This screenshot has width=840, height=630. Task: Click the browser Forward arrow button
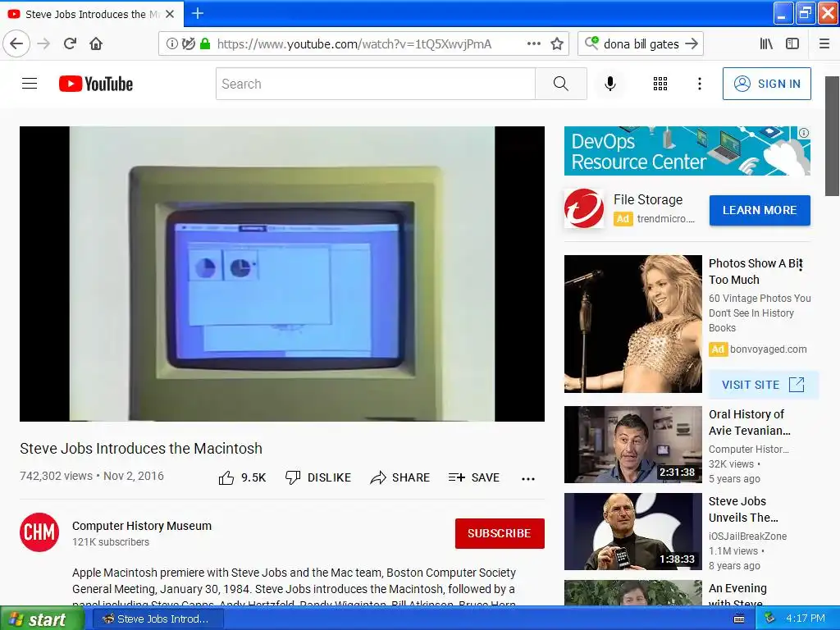click(x=44, y=44)
